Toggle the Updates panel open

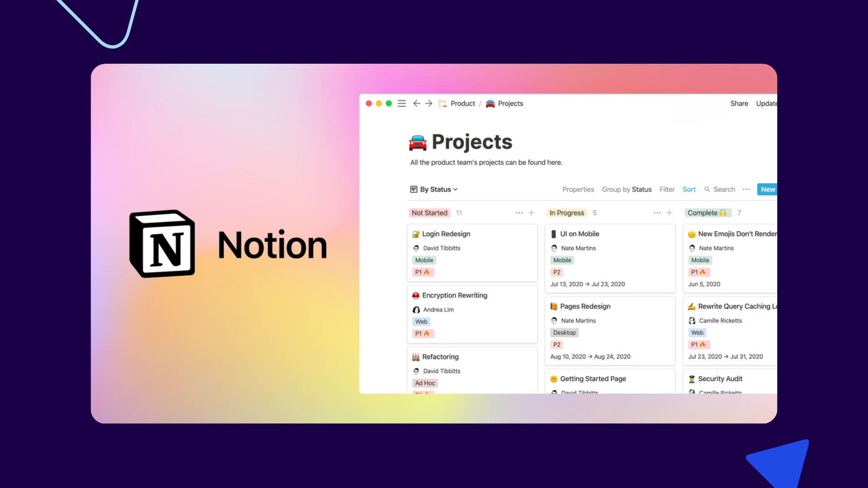click(767, 103)
